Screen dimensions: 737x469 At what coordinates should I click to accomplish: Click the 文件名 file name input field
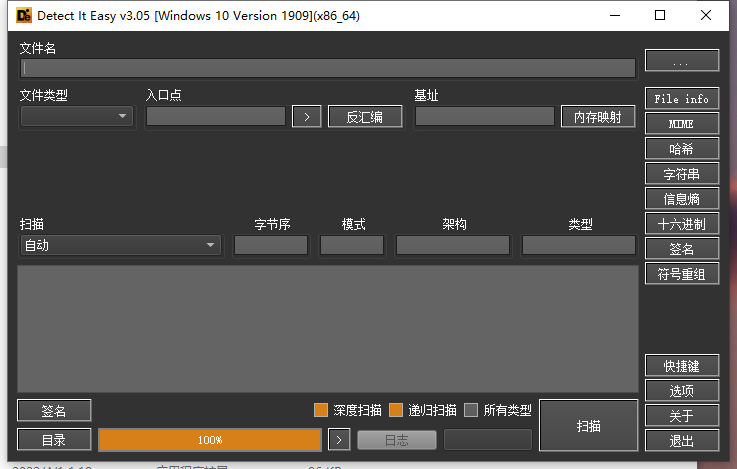point(328,68)
